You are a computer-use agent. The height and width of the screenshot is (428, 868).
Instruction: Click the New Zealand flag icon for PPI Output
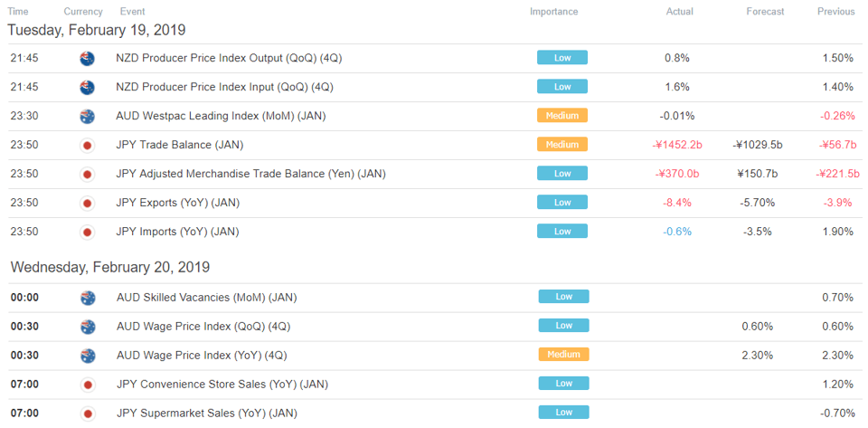pos(87,58)
